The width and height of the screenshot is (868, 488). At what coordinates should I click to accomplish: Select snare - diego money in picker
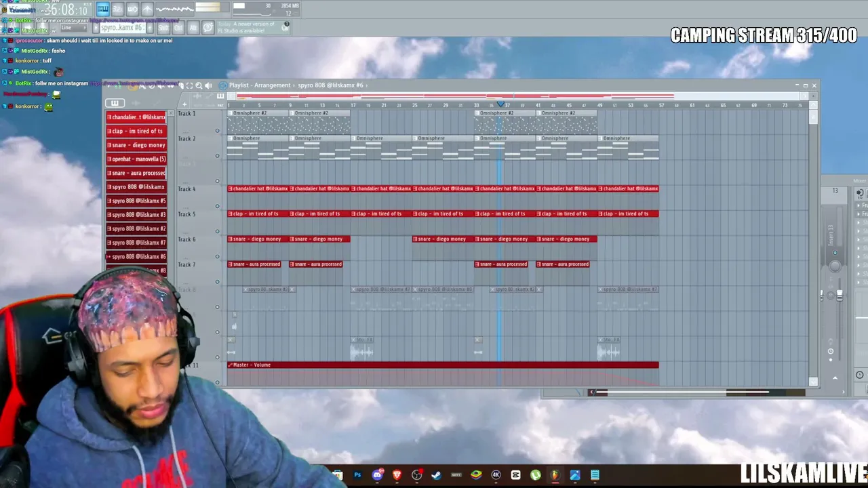[136, 145]
